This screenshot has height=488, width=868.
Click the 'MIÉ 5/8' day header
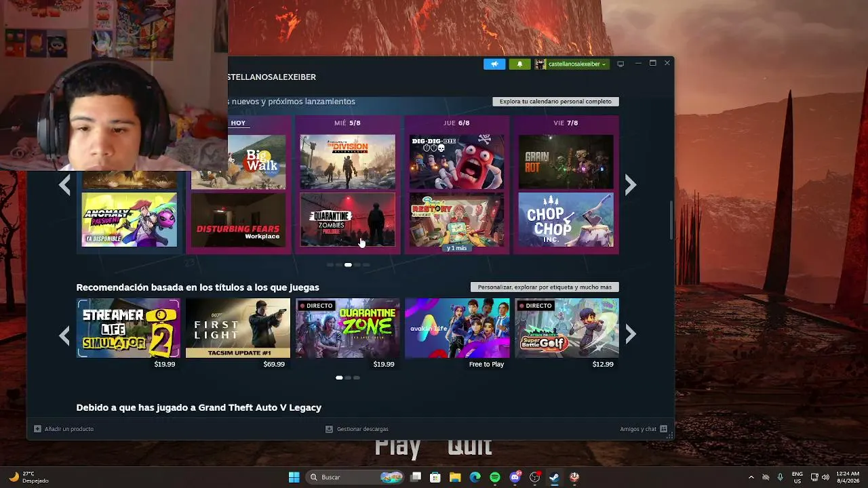coord(347,123)
